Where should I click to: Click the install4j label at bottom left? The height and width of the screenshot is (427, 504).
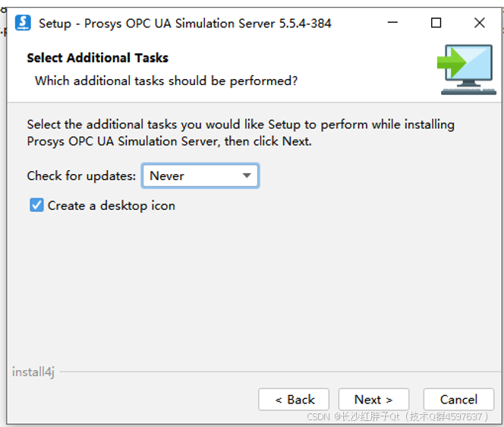click(33, 372)
